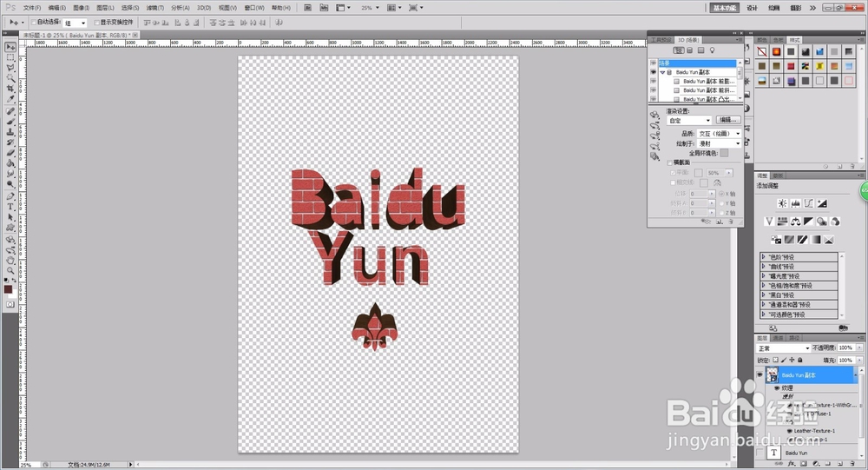Expand the "曲线"预设 presets
The image size is (868, 470).
coord(763,266)
